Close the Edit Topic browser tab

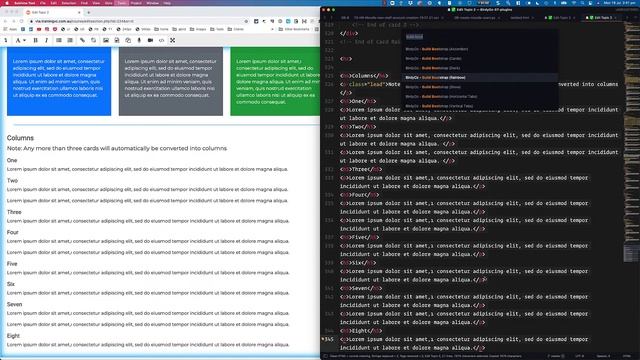[79, 13]
